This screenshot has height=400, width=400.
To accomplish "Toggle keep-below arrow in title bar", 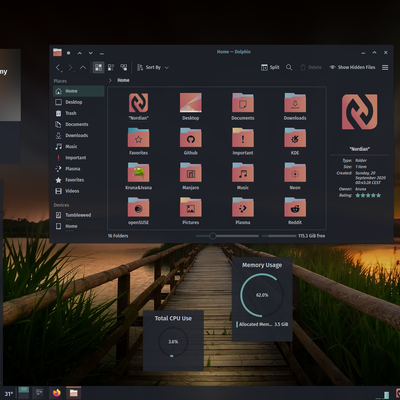I will (91, 53).
